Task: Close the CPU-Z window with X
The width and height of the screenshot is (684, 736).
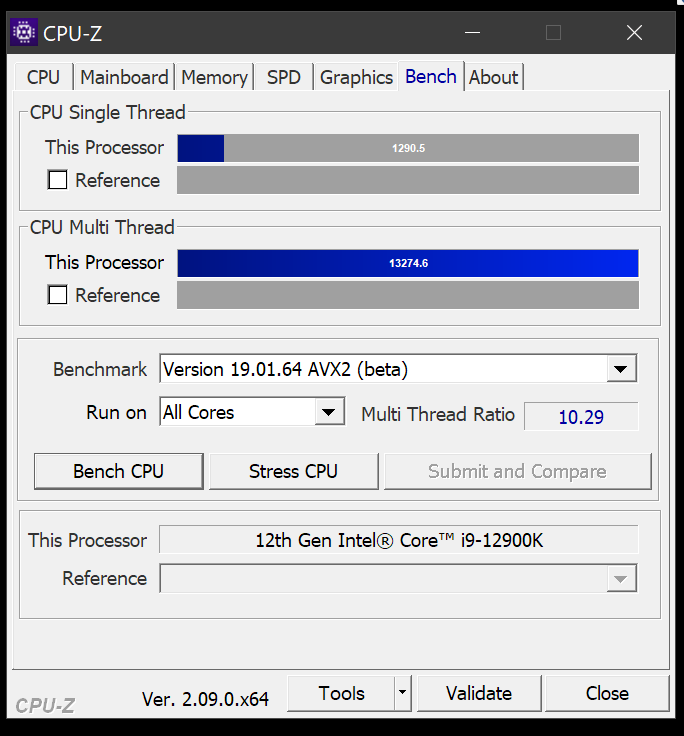Action: tap(634, 32)
